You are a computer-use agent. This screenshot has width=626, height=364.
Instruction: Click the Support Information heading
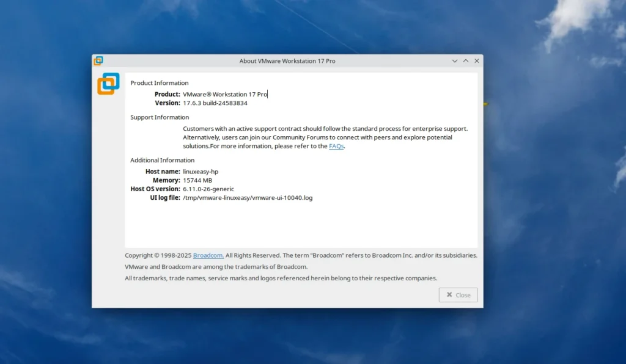click(x=160, y=117)
